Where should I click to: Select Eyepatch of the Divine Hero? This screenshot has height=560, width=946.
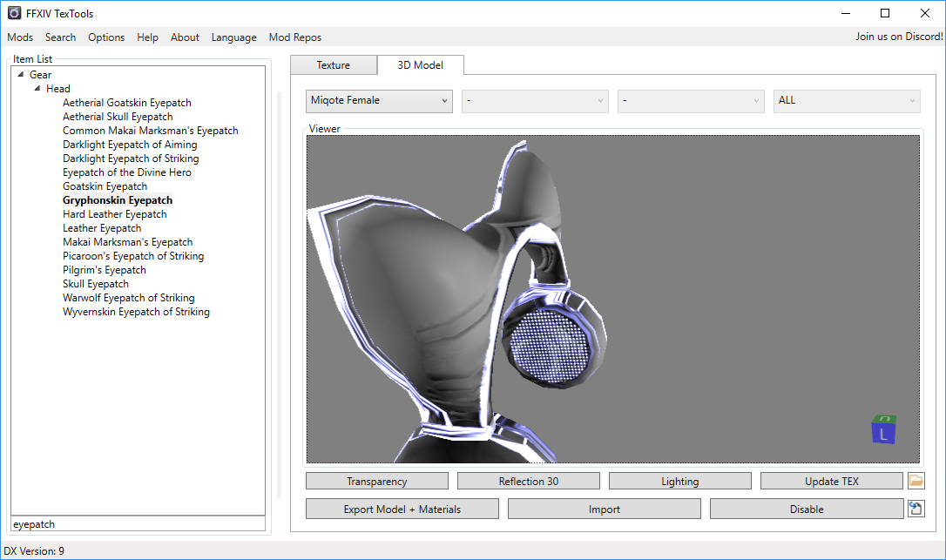126,172
